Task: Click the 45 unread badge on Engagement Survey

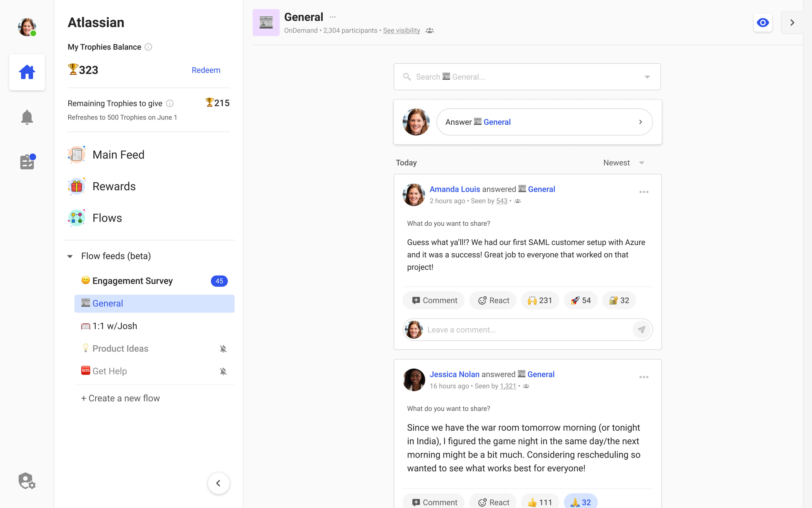Action: (219, 281)
